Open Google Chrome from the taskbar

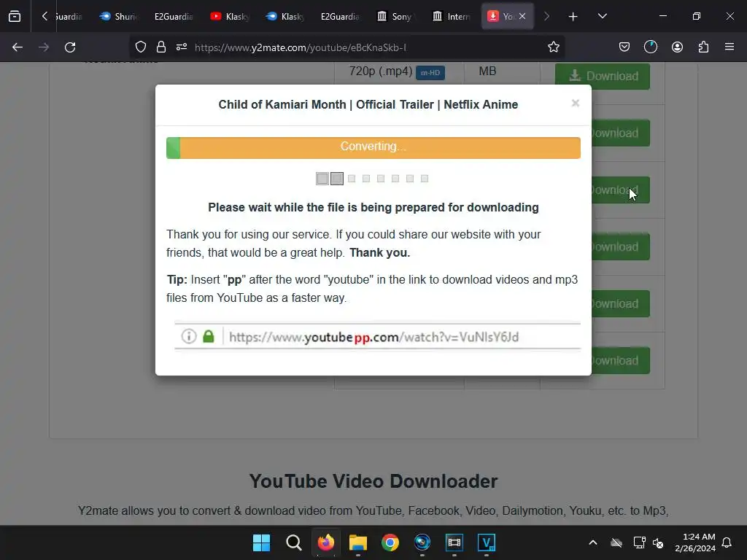pyautogui.click(x=390, y=542)
